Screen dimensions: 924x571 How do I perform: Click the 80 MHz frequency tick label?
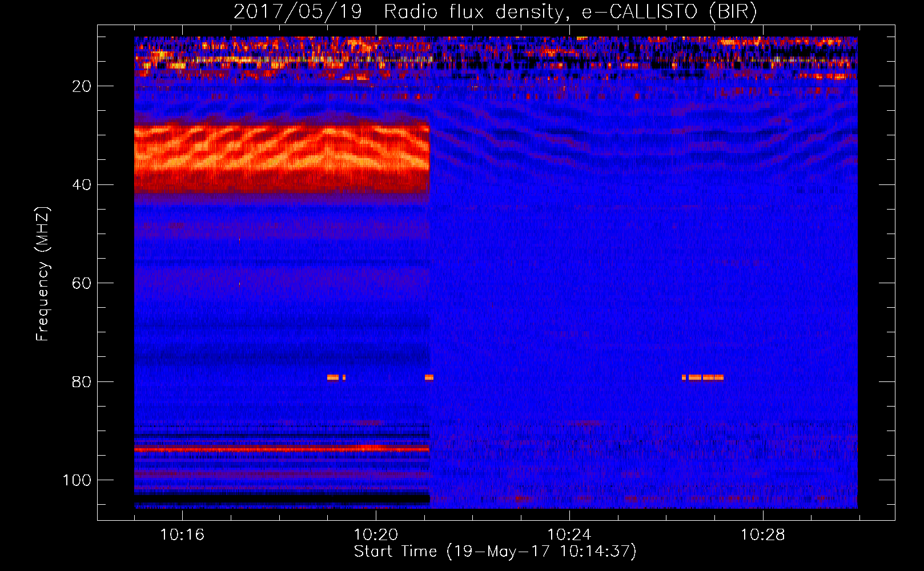(x=82, y=382)
